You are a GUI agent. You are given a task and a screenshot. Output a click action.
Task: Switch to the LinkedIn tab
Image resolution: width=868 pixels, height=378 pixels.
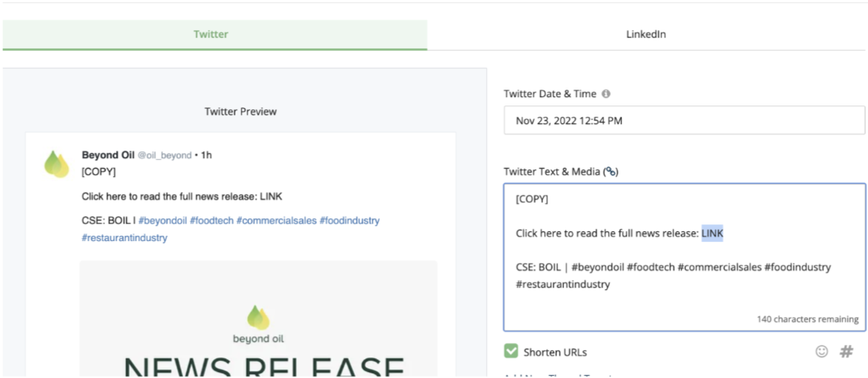click(645, 35)
